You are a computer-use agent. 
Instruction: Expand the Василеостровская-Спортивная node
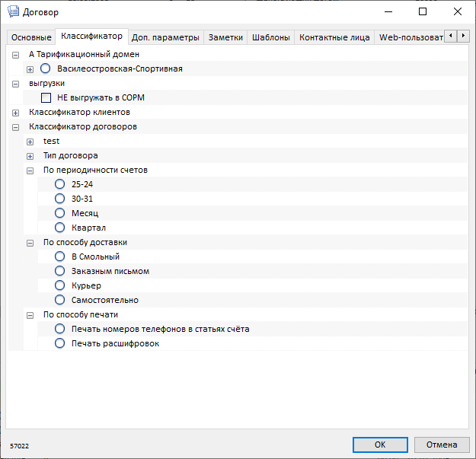(30, 69)
